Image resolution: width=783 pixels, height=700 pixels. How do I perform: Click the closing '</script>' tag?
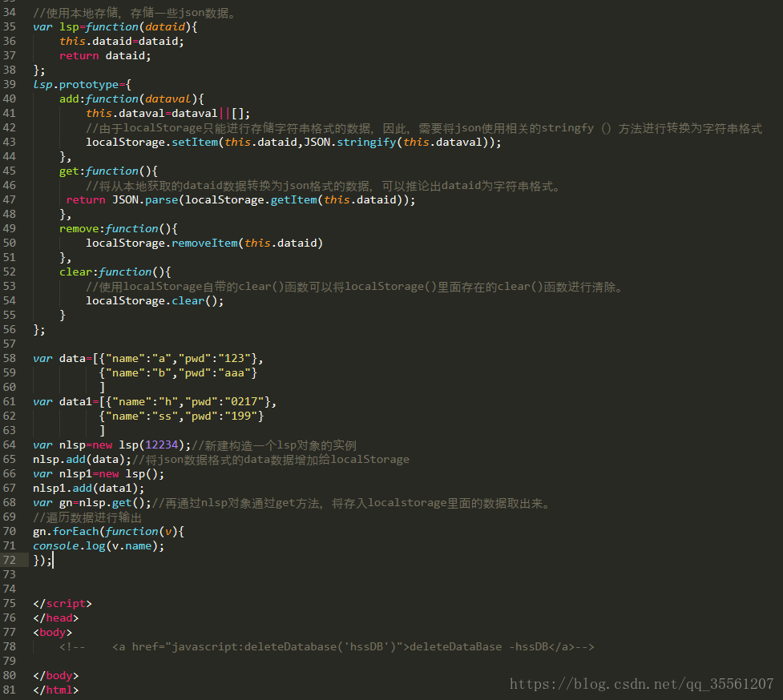[x=63, y=603]
